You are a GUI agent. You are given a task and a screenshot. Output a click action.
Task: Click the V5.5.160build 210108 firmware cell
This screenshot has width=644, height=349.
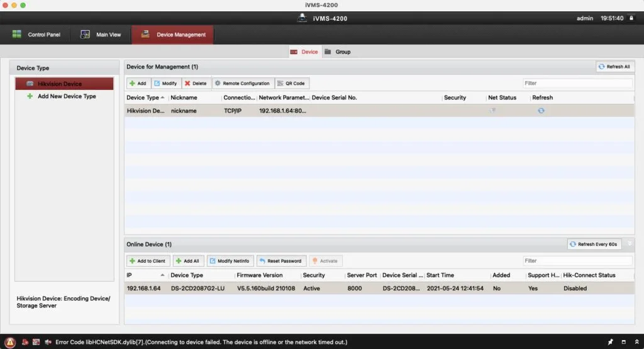(266, 288)
